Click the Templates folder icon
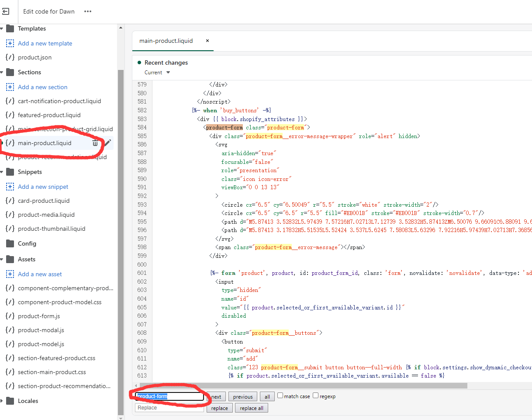 coord(10,28)
